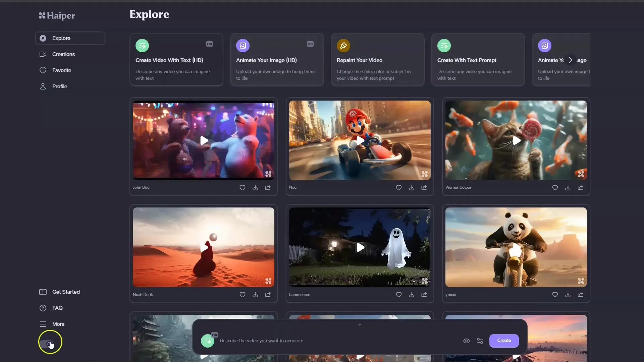Click the Create button to generate video

click(504, 340)
